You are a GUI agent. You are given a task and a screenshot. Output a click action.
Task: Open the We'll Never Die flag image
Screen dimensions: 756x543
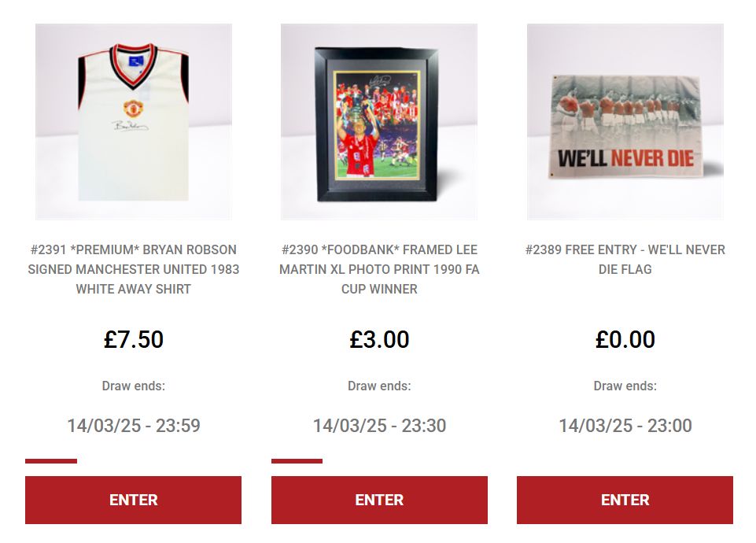625,121
